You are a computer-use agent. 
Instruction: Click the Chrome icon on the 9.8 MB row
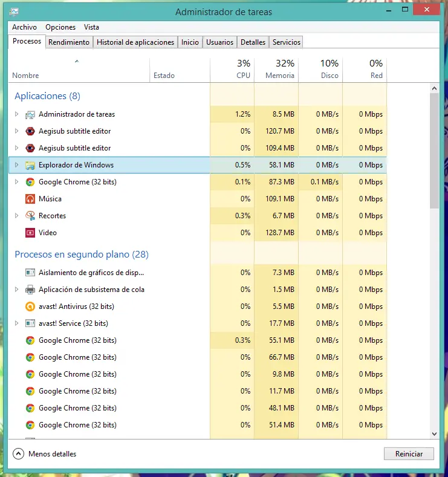point(30,374)
